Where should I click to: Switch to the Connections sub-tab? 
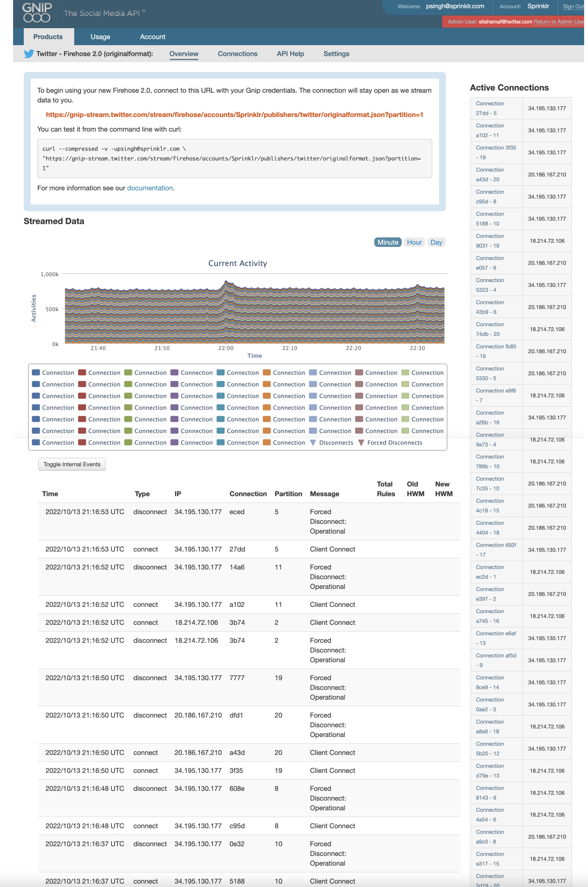238,54
